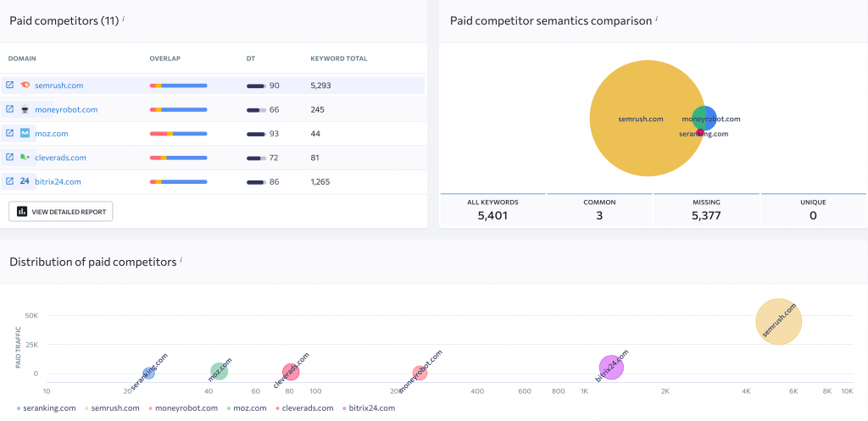
Task: Click the moneyrobot.com favicon
Action: tap(25, 109)
